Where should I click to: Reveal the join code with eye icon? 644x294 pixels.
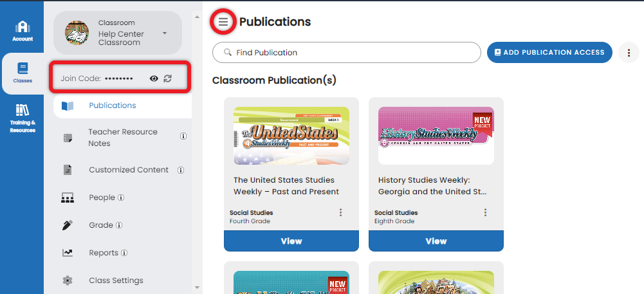coord(154,78)
